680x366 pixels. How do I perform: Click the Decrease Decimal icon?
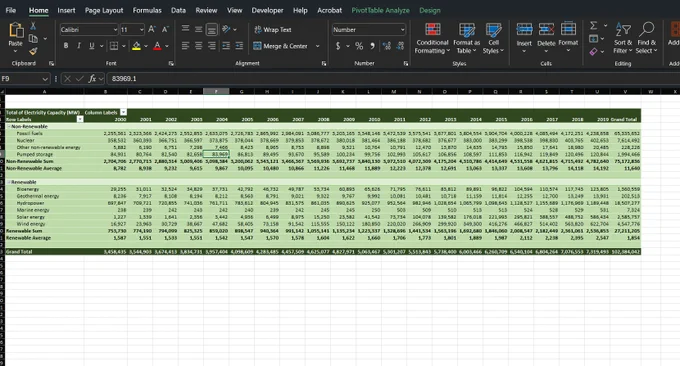400,46
